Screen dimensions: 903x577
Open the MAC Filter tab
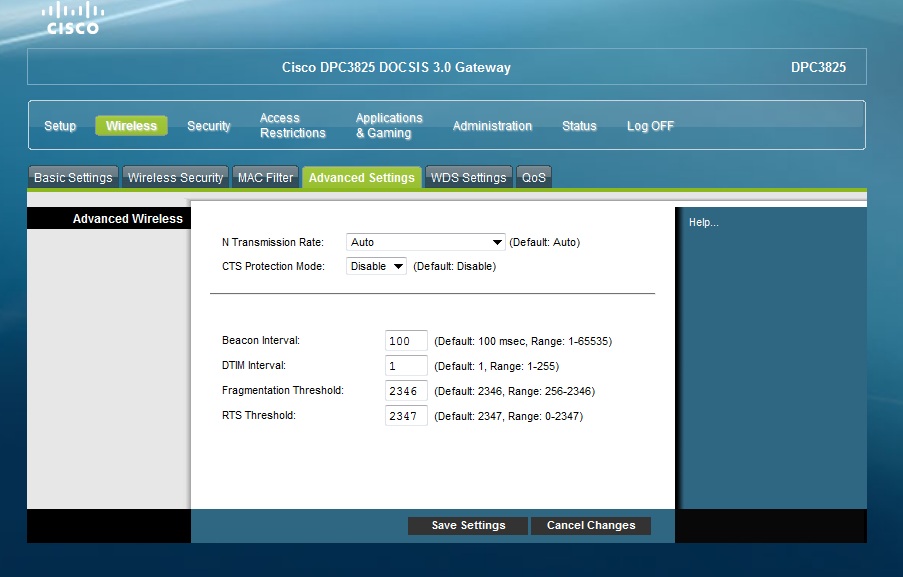265,177
